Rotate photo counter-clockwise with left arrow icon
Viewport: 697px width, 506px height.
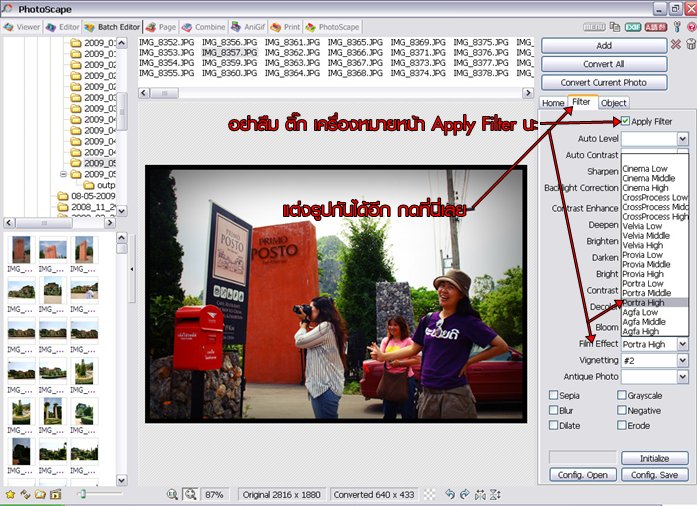click(x=450, y=494)
